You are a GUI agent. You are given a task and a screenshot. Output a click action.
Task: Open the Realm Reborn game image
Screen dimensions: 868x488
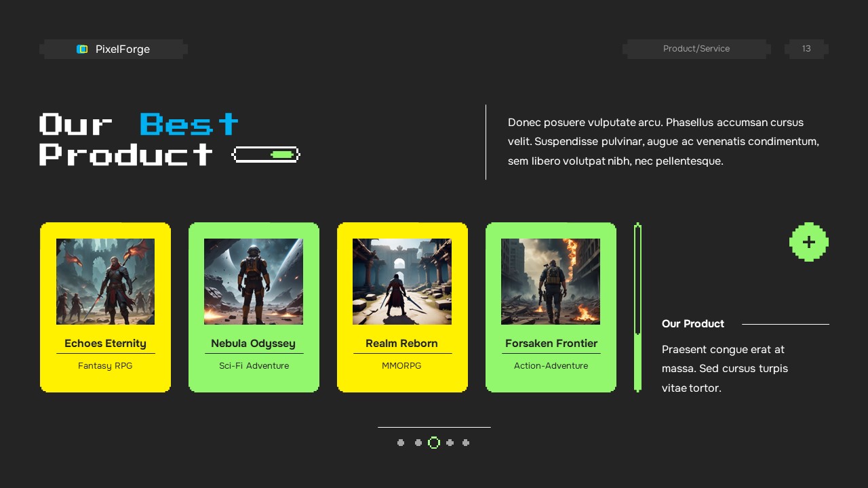tap(402, 281)
